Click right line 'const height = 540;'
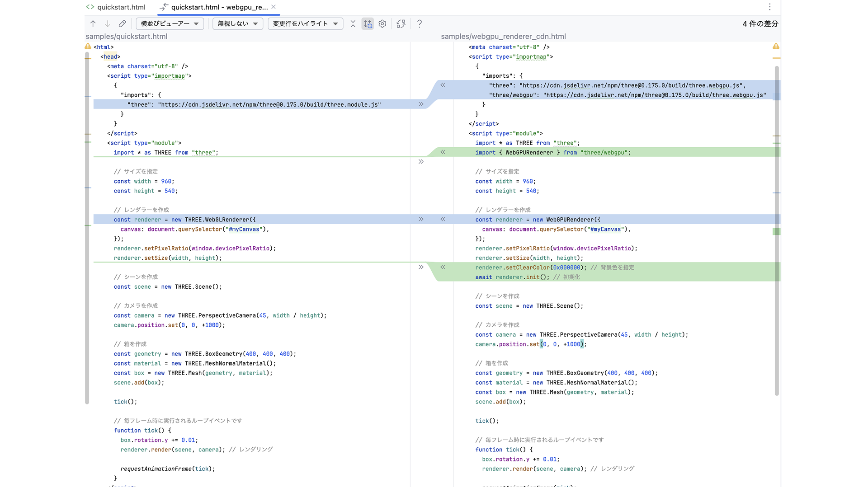Viewport: 868px width, 488px height. point(507,191)
